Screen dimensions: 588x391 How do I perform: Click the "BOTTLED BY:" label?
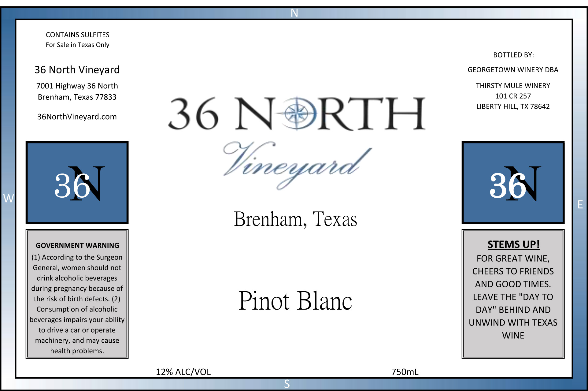tap(514, 55)
